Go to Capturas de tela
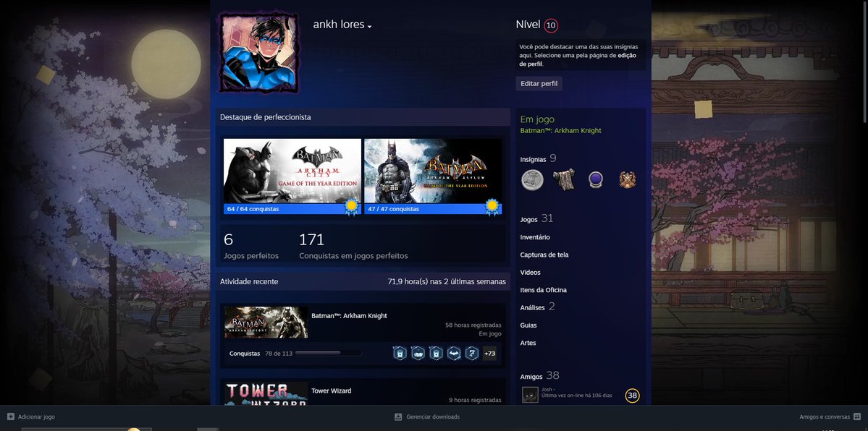This screenshot has width=868, height=431. coord(544,255)
